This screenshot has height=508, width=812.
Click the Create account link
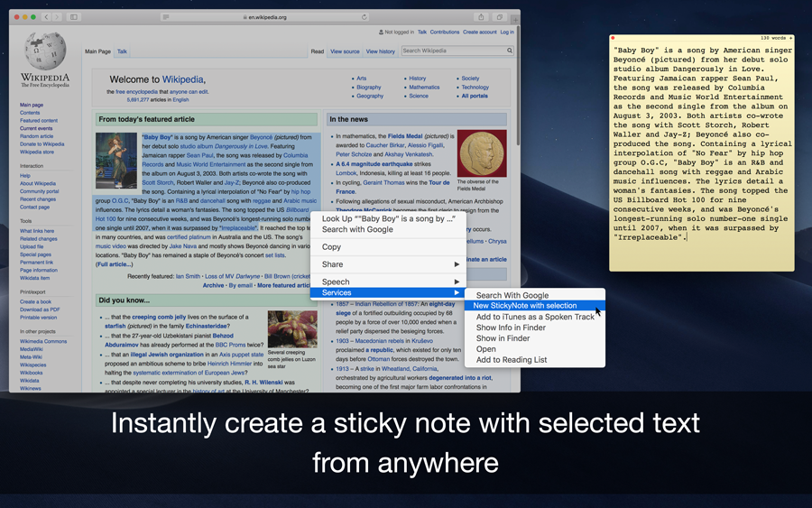[x=479, y=32]
